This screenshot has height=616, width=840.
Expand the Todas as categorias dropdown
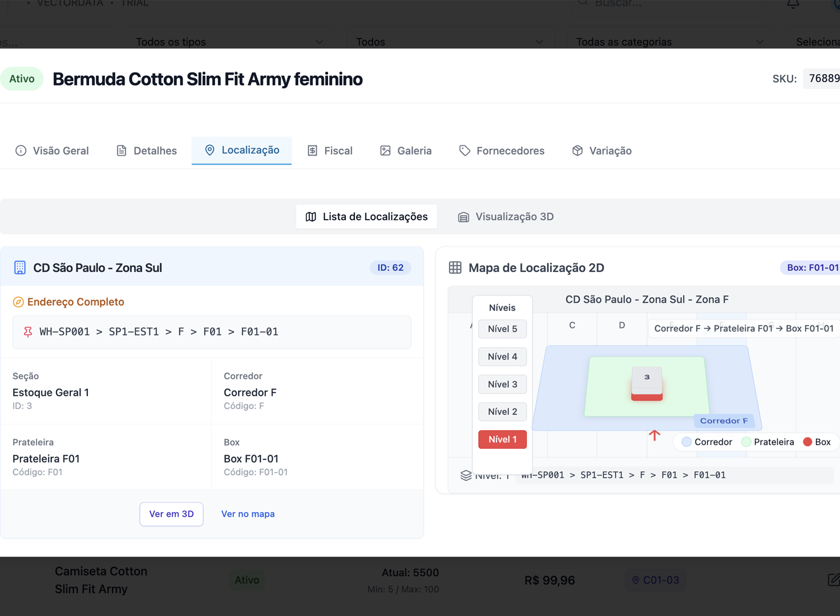669,42
